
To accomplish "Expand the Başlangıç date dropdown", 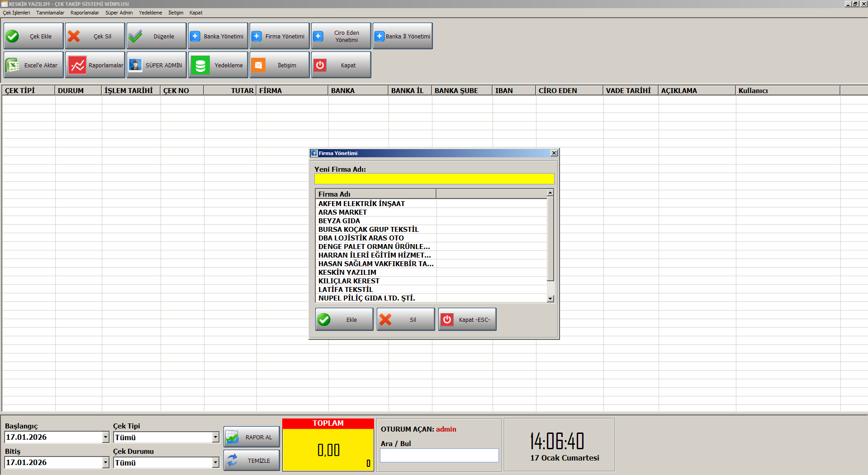I will click(105, 437).
